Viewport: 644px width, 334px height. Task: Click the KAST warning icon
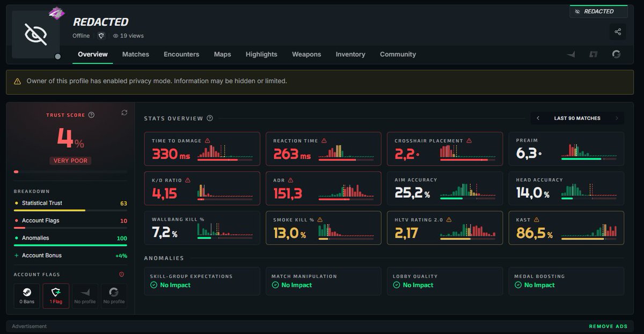[x=536, y=220]
